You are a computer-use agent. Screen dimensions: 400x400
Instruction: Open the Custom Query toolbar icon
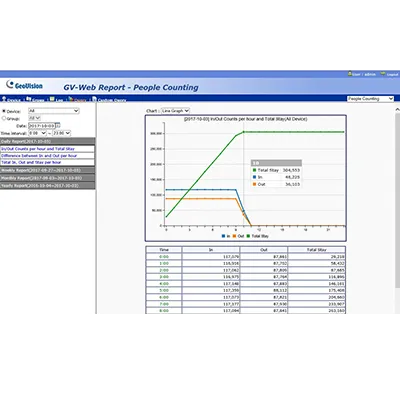click(94, 99)
